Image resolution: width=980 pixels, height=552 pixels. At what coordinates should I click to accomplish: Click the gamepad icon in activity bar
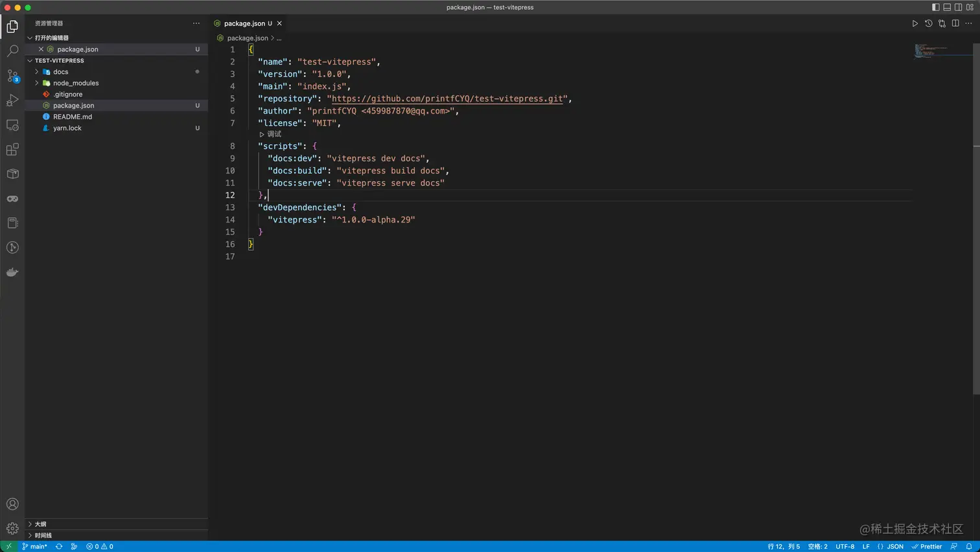click(x=12, y=198)
